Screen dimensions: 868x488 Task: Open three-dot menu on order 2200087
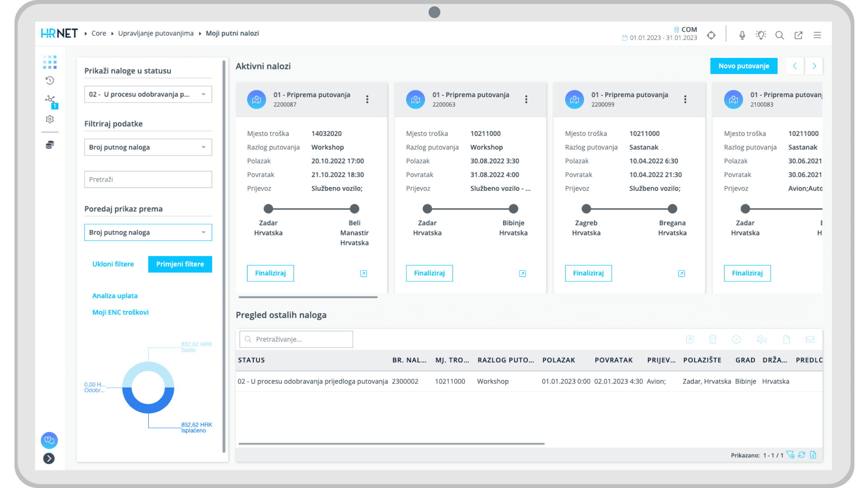367,99
